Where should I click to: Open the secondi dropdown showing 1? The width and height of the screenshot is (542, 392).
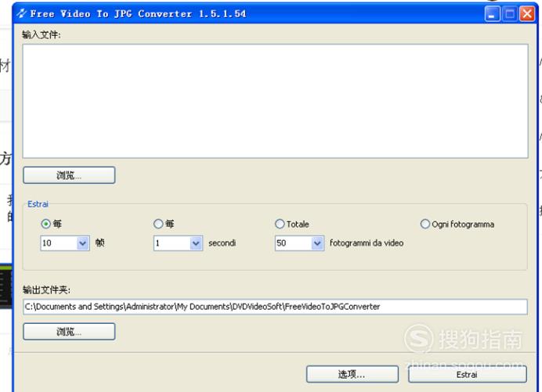(x=196, y=243)
